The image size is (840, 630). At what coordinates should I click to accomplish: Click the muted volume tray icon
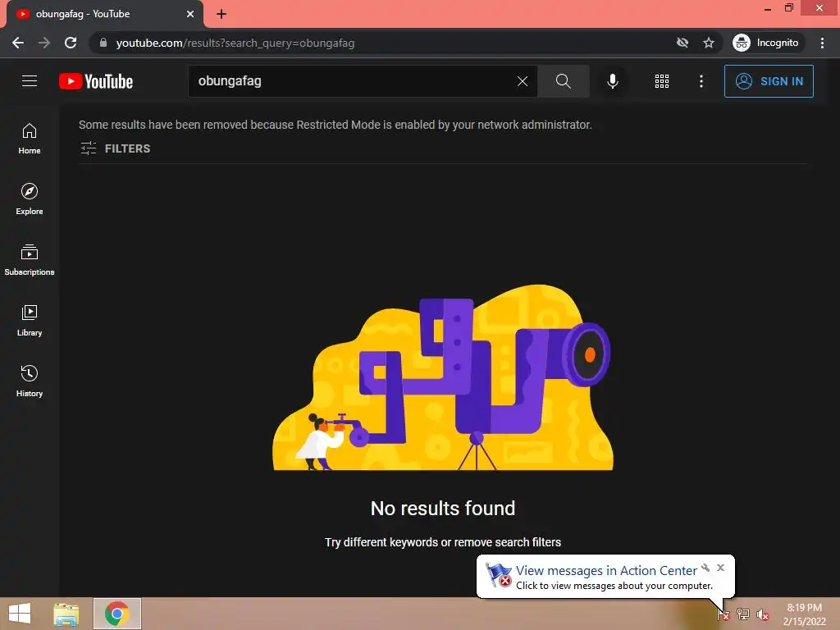click(x=762, y=614)
